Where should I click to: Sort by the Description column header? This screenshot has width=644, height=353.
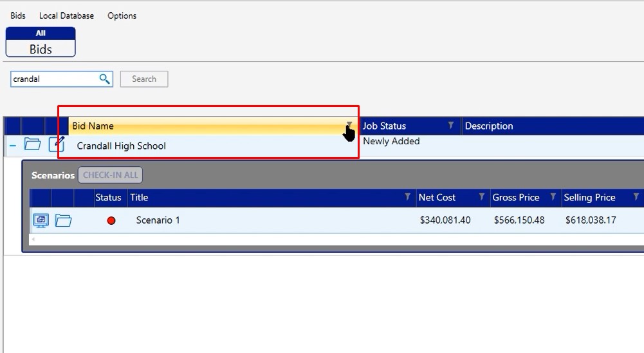pos(489,126)
